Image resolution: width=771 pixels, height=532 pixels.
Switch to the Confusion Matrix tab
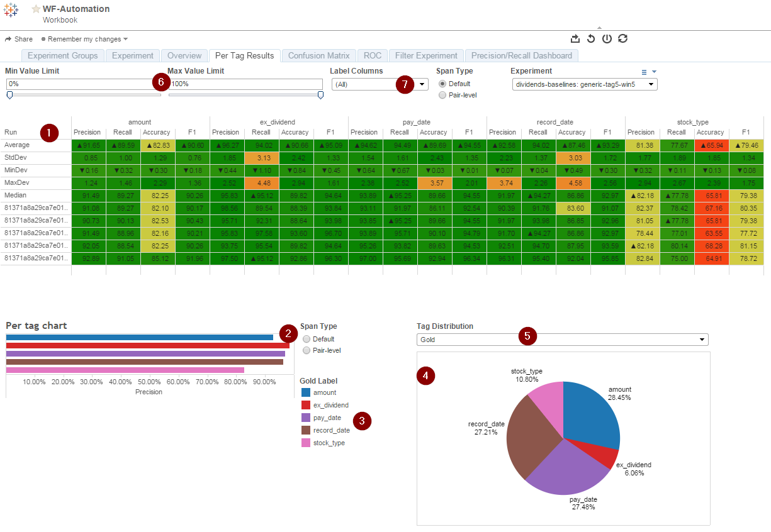319,56
